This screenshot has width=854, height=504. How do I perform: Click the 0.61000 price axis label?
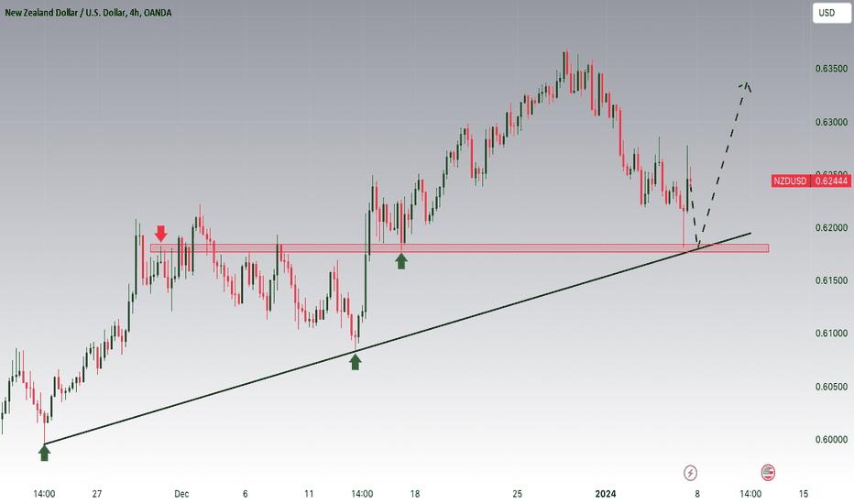[831, 334]
